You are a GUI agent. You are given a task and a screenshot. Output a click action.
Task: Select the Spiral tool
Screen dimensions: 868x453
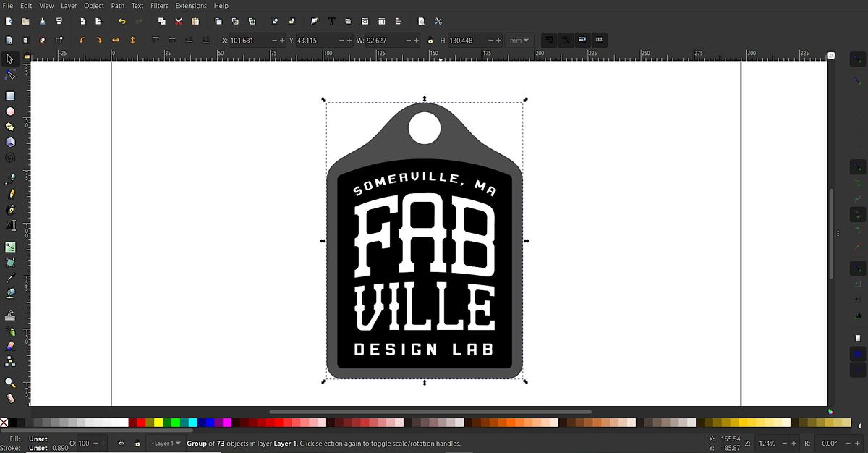coord(10,158)
